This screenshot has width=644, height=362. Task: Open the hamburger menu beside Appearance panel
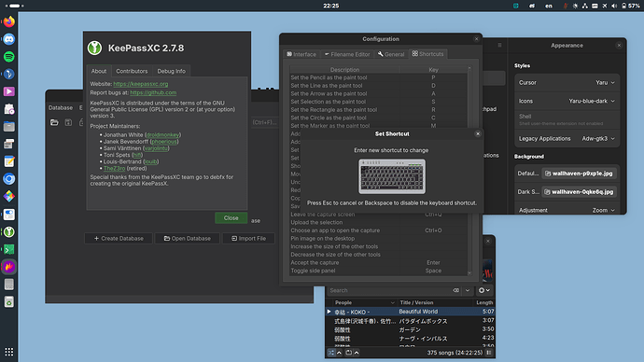point(499,45)
